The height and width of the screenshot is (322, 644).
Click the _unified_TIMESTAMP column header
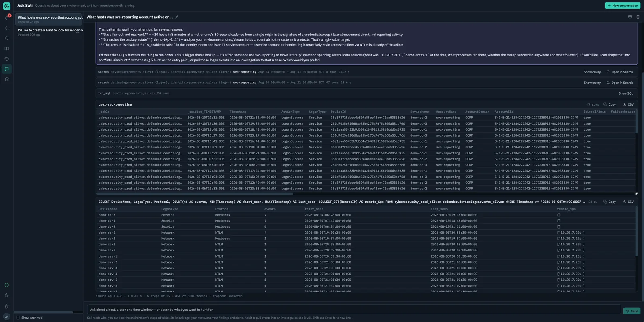(204, 112)
